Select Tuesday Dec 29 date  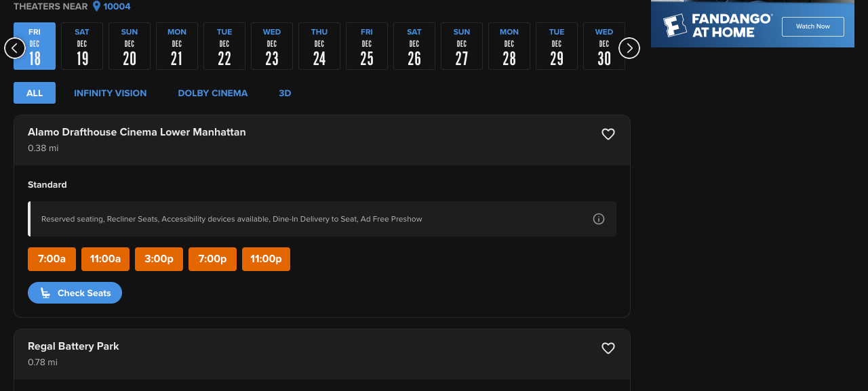tap(557, 46)
